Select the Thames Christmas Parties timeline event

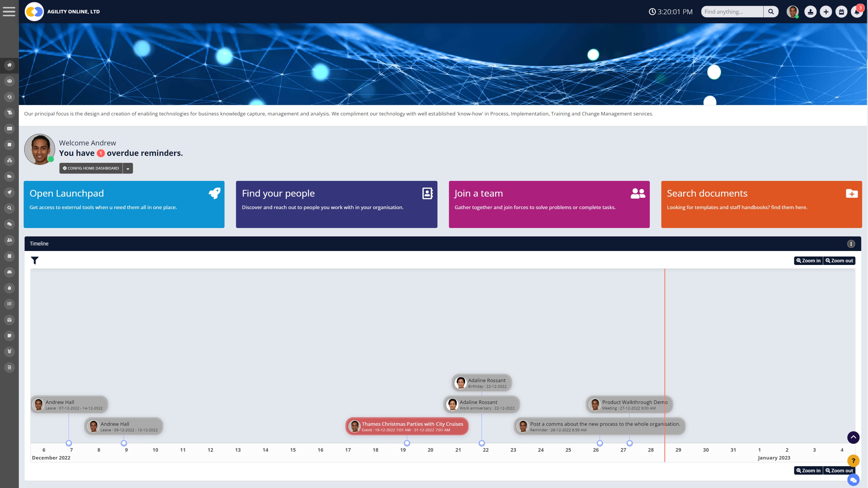point(407,426)
